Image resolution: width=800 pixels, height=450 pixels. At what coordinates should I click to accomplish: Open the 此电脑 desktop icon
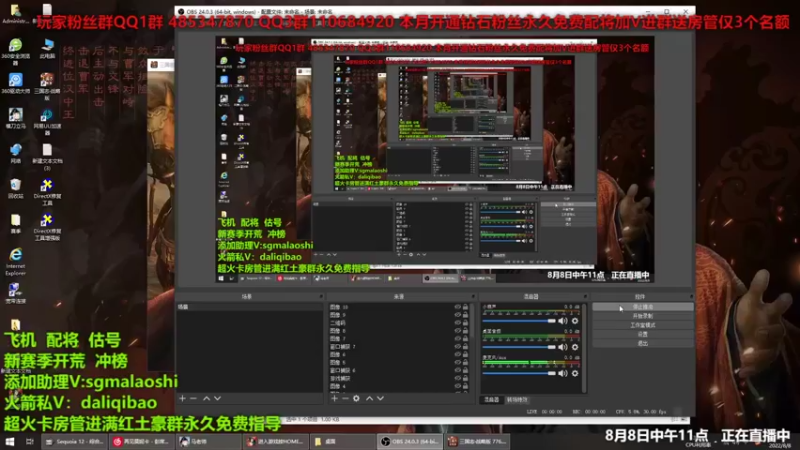click(x=47, y=49)
